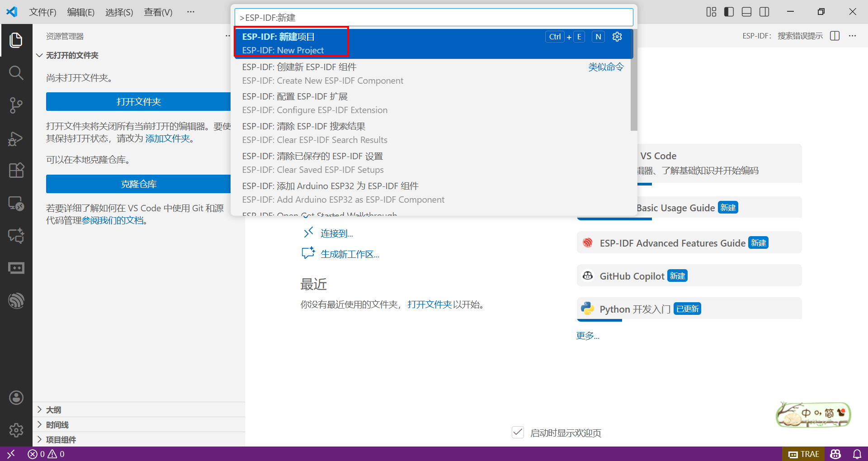Viewport: 868px width, 461px height.
Task: Open the Extensions view
Action: (16, 171)
